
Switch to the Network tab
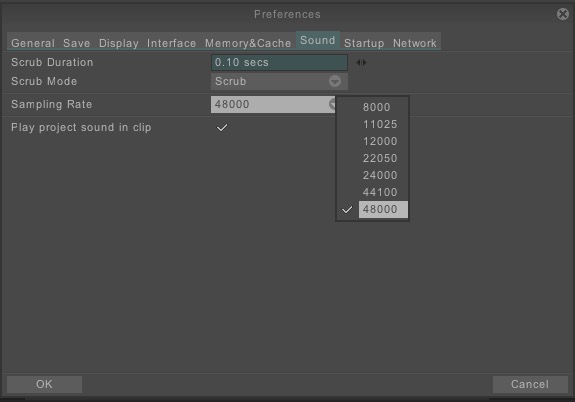[415, 43]
